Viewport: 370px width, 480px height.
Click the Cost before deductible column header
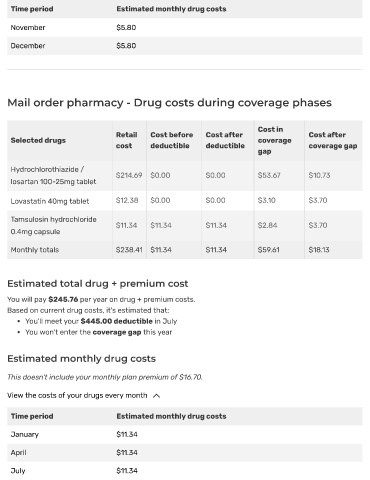(172, 140)
